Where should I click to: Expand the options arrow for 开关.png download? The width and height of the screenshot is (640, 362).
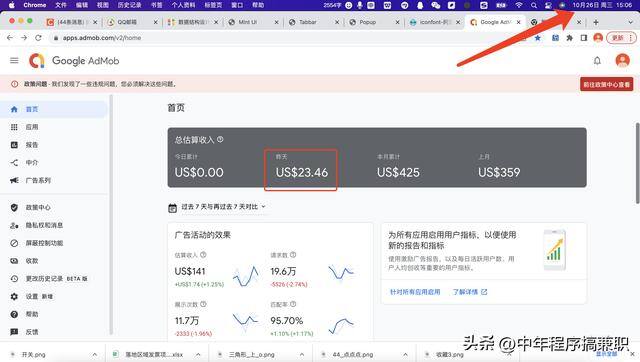point(95,354)
